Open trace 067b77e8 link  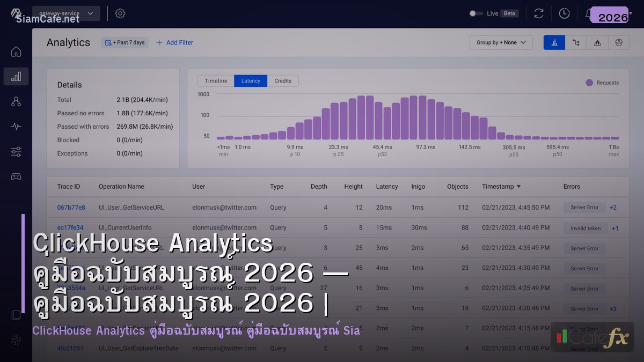[71, 208]
